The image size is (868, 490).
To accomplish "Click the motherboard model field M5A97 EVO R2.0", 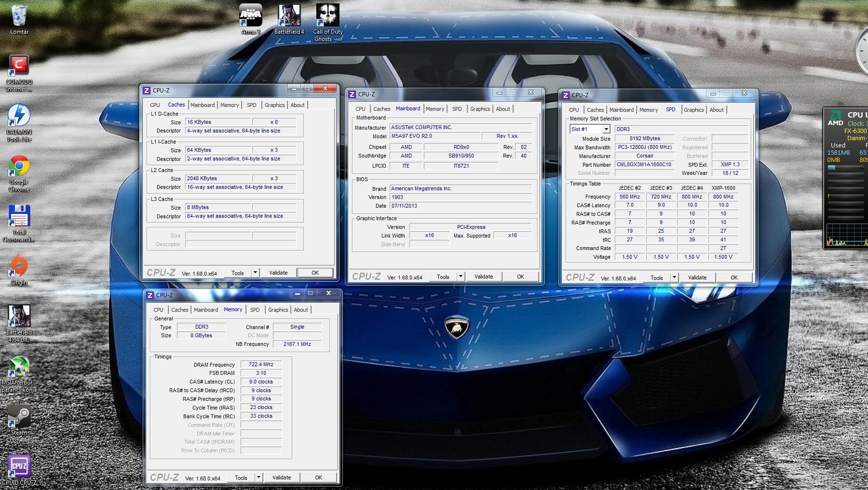I will [x=434, y=136].
